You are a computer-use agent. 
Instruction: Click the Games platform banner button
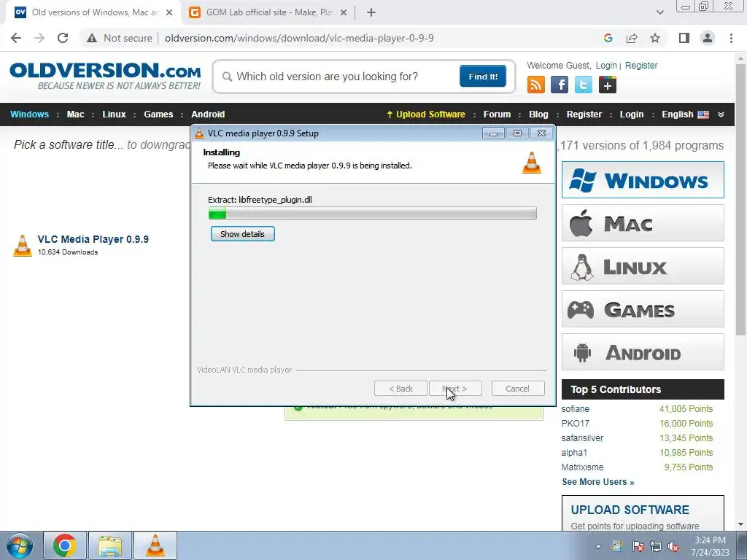pyautogui.click(x=643, y=309)
